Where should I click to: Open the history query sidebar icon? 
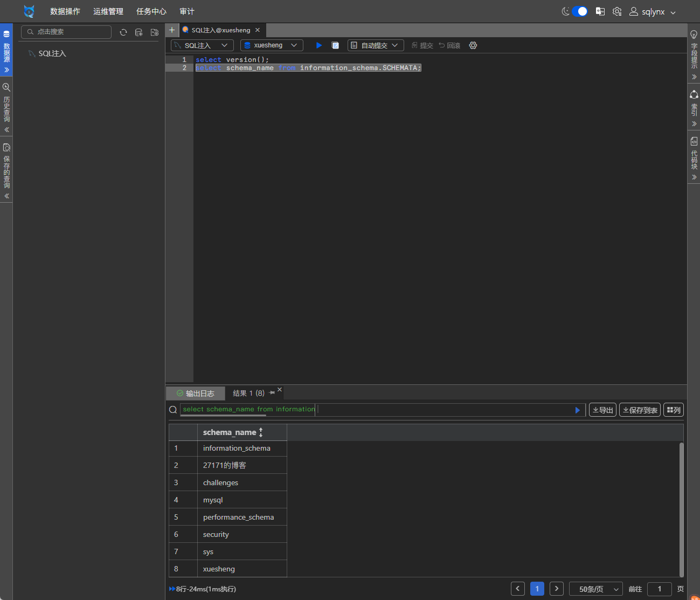click(6, 87)
